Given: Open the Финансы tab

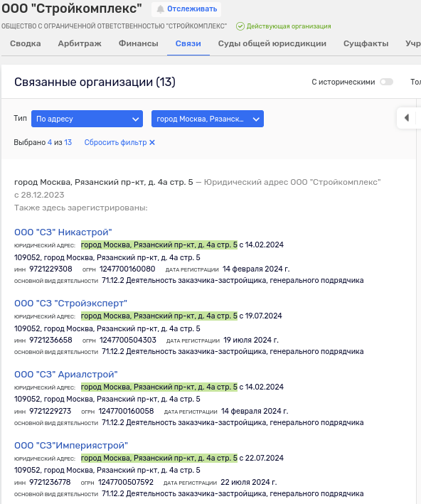Looking at the screenshot, I should [138, 43].
